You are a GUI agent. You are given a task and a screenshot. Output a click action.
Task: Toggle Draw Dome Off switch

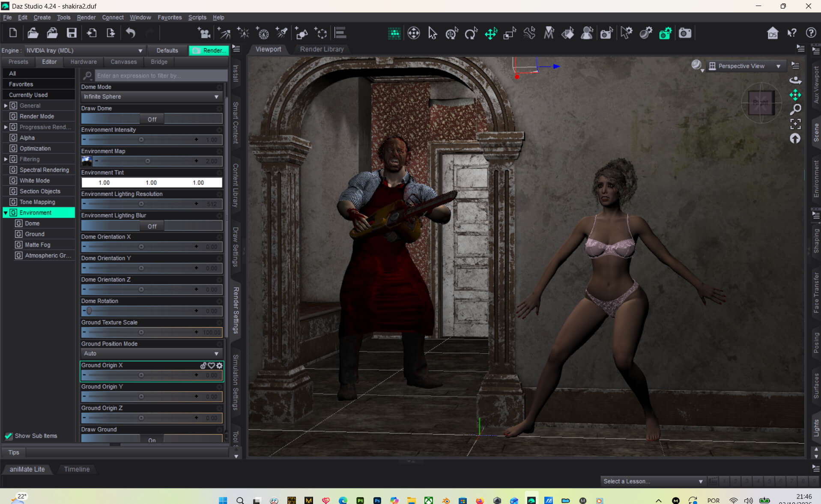(152, 119)
